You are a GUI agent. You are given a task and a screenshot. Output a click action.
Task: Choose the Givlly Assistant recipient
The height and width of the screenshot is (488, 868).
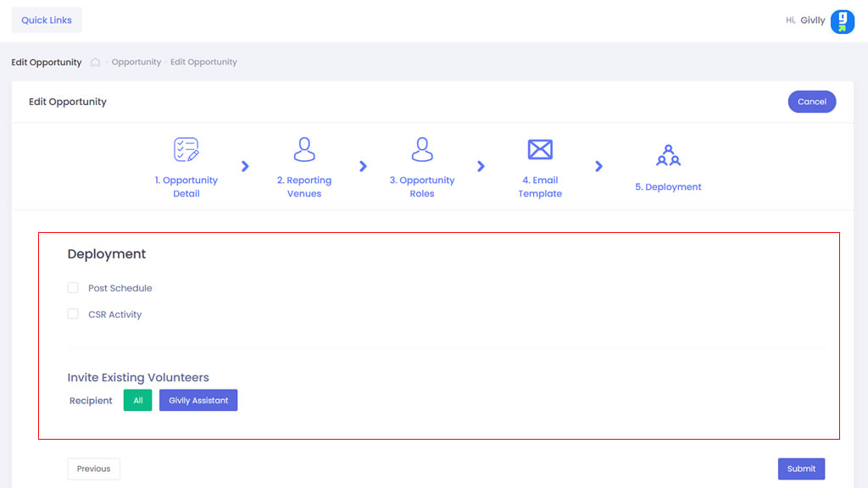(x=198, y=401)
